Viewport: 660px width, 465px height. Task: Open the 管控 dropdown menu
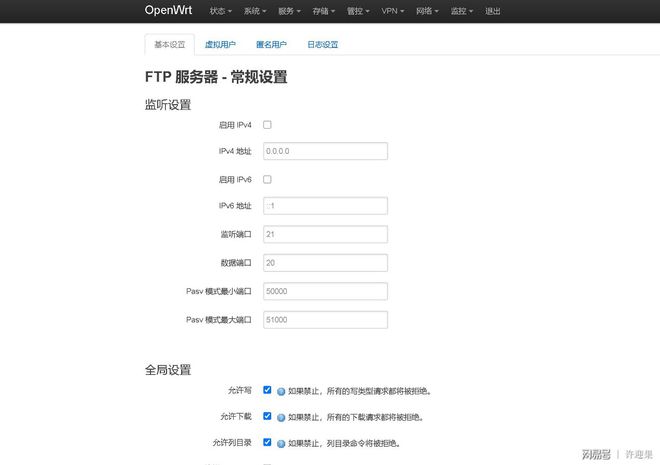[358, 11]
